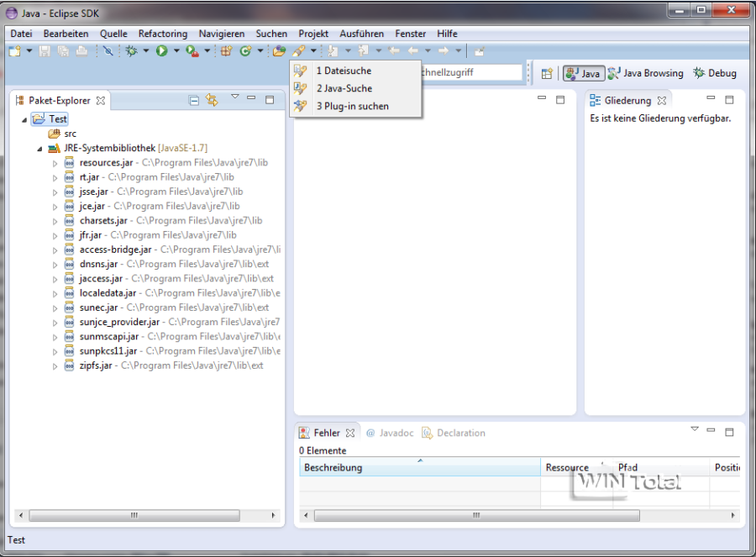Expand the charsets.jar node

pos(55,221)
